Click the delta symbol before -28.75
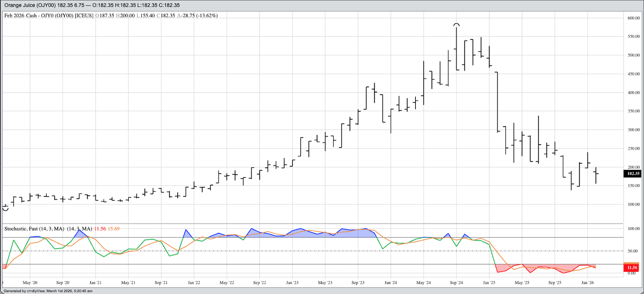The width and height of the screenshot is (644, 294). (x=179, y=16)
